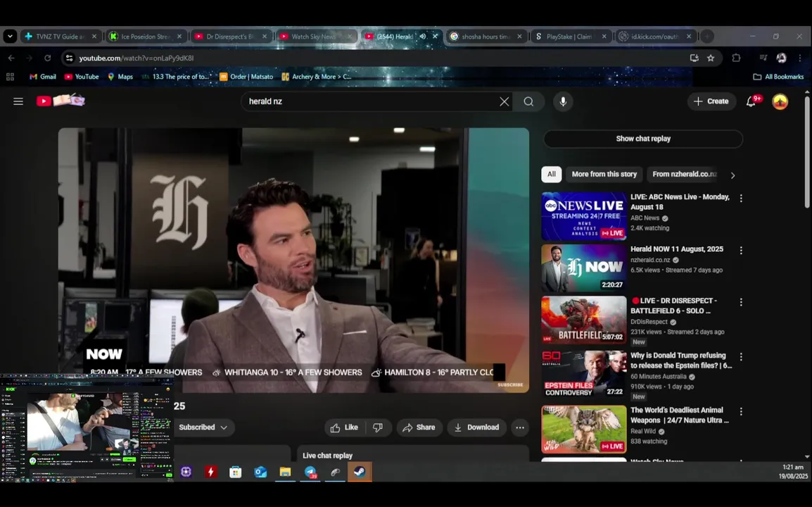Open options for Herald NOW 11 August video
Screen dimensions: 812x507
coord(741,251)
